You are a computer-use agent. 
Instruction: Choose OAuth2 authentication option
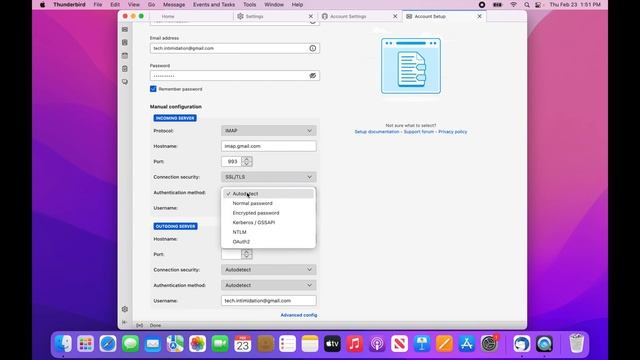tap(268, 242)
